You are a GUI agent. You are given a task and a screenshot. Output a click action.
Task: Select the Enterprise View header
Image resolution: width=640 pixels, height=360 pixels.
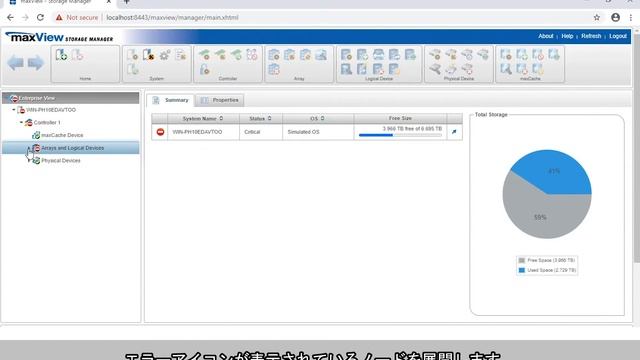(x=71, y=98)
